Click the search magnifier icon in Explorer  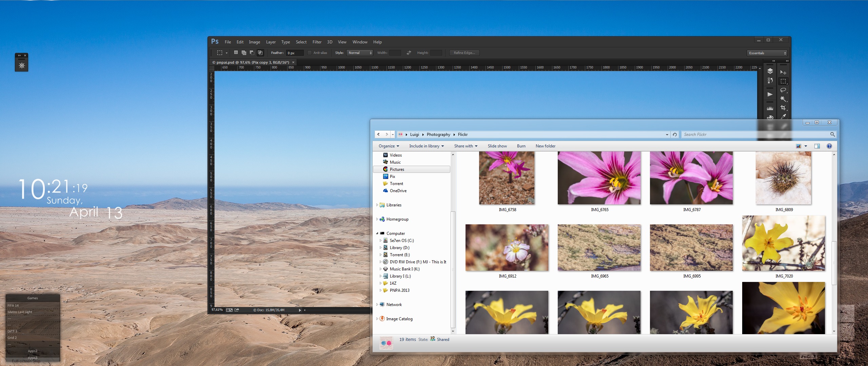[x=832, y=135]
